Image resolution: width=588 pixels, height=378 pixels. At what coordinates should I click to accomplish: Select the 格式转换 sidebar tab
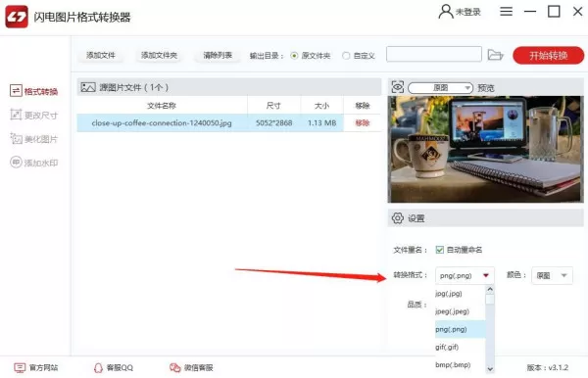click(x=33, y=91)
